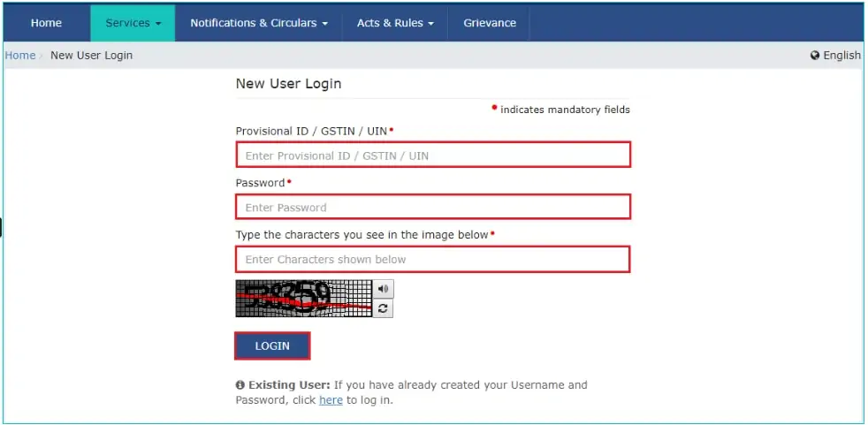The width and height of the screenshot is (868, 425).
Task: Click the LOGIN button
Action: [272, 345]
